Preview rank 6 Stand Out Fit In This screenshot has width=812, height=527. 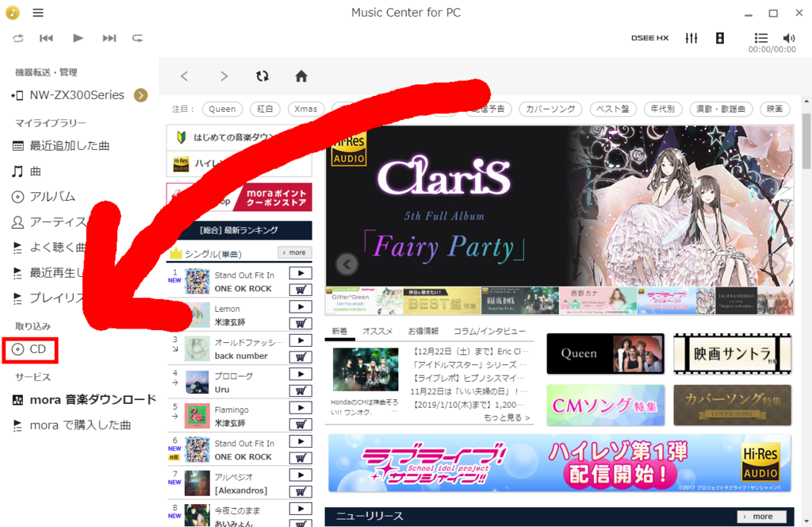(301, 441)
